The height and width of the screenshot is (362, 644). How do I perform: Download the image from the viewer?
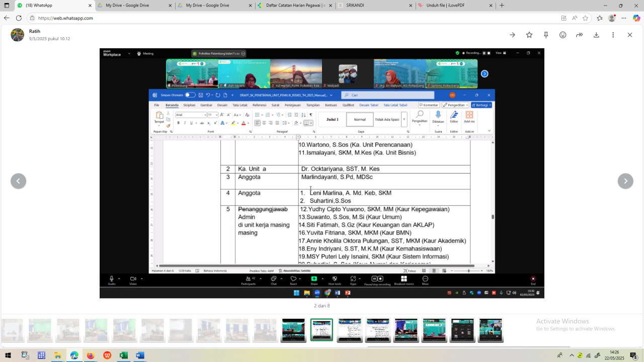(596, 35)
